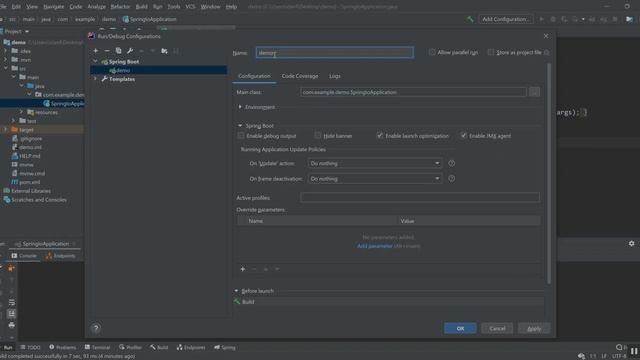Open configuration templates wrench icon

130,51
